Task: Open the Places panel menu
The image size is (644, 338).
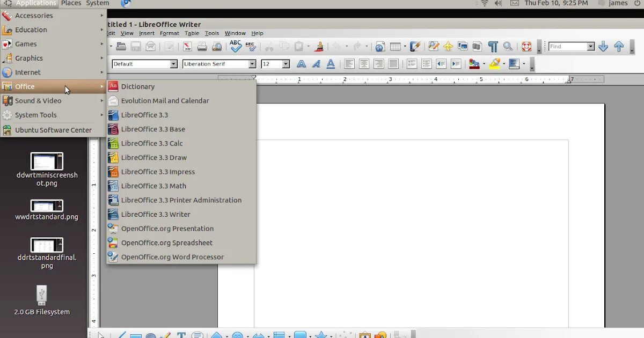Action: (71, 3)
